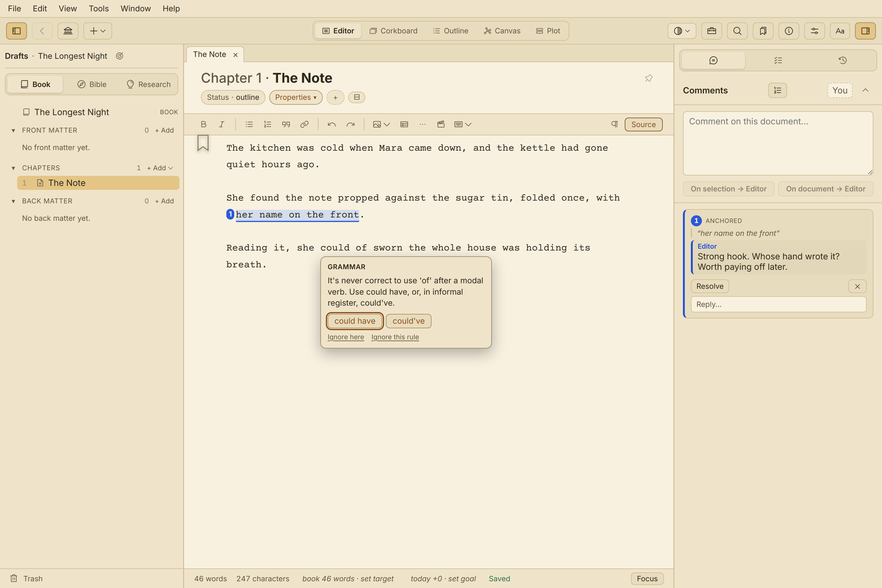The image size is (882, 588).
Task: Switch to Source mode
Action: coord(643,125)
